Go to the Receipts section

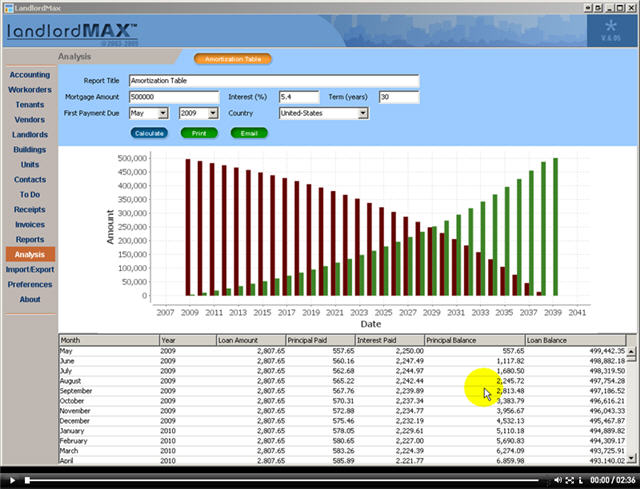click(x=30, y=209)
